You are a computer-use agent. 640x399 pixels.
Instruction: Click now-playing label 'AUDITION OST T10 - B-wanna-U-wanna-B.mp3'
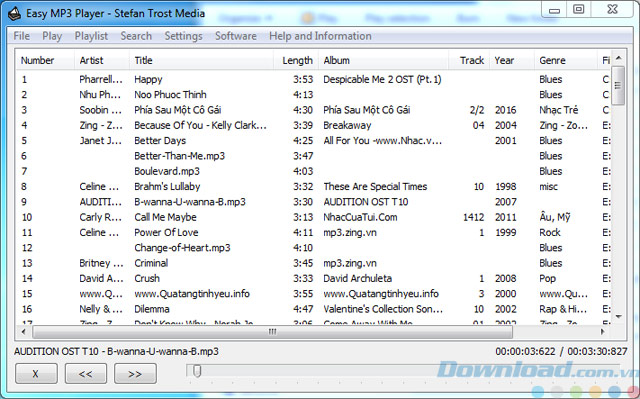116,351
